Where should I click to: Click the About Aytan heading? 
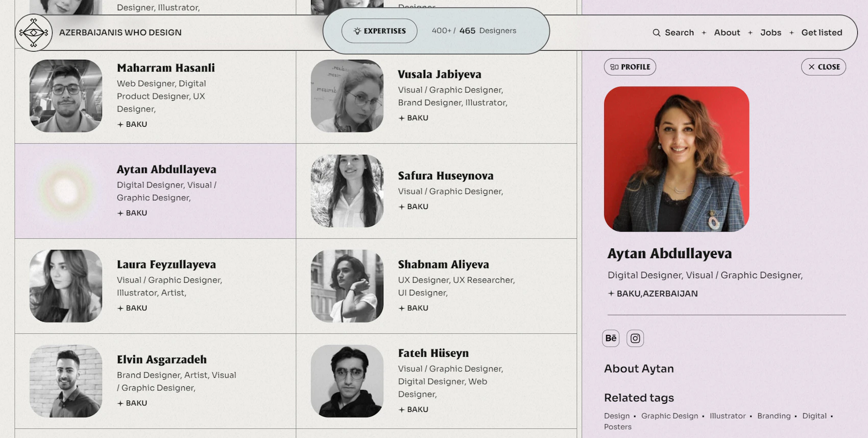(x=639, y=369)
